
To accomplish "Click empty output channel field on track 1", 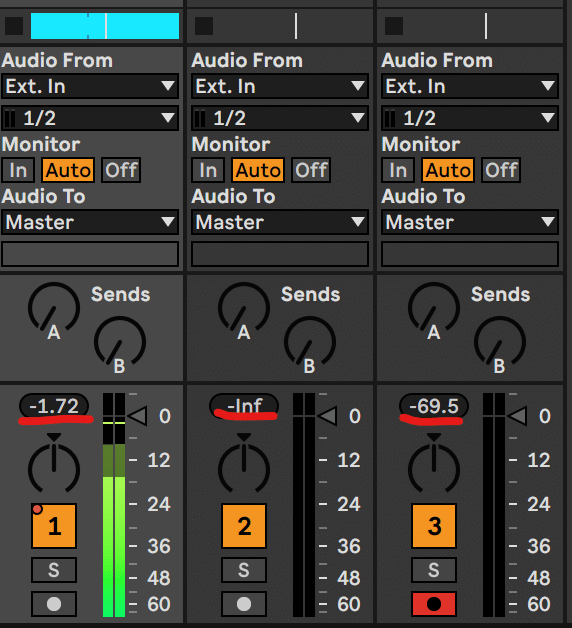I will pos(90,254).
